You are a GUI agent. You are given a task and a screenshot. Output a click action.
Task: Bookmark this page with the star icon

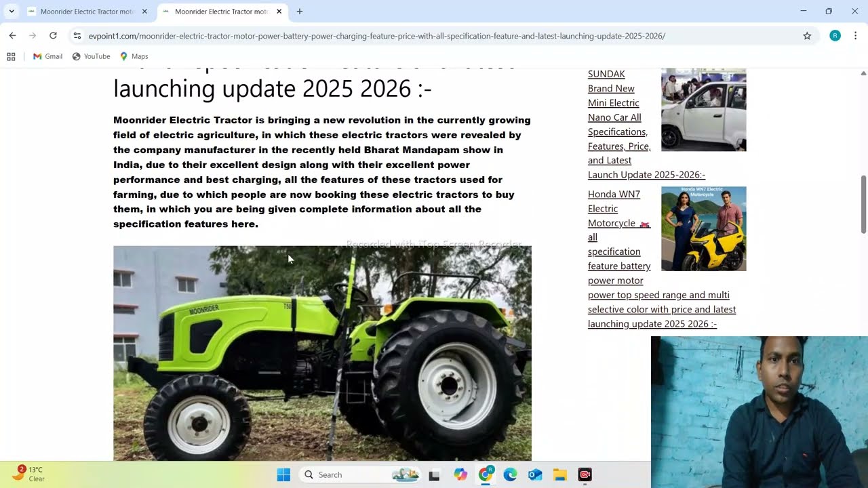point(807,36)
